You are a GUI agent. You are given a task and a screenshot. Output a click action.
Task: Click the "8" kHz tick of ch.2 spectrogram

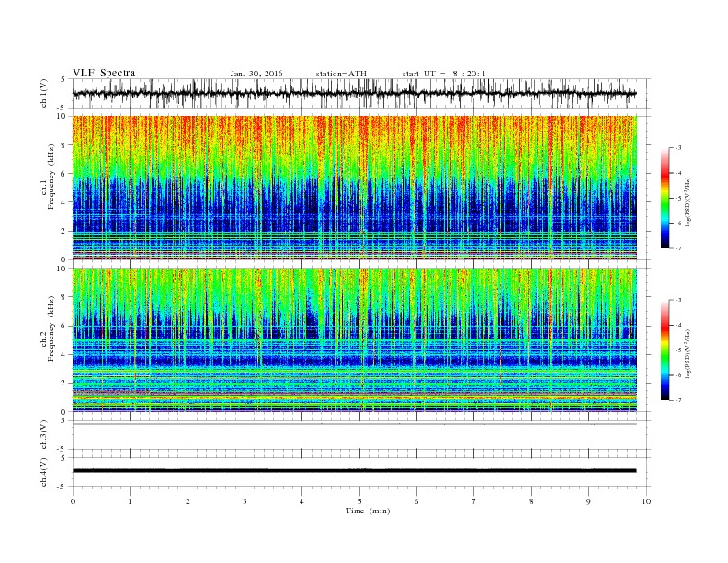[64, 297]
